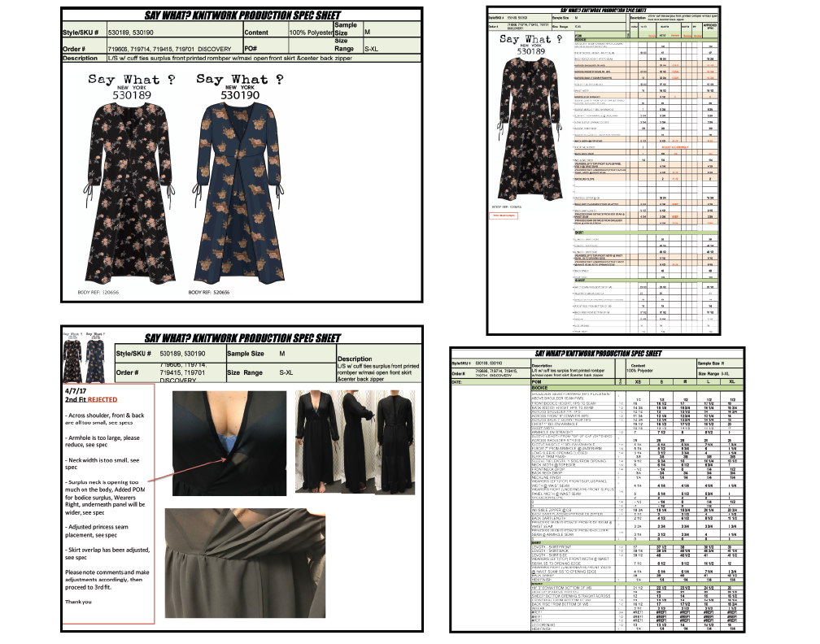820x644 pixels.
Task: Click the sample size 'M' in top-left sheet
Action: (367, 32)
